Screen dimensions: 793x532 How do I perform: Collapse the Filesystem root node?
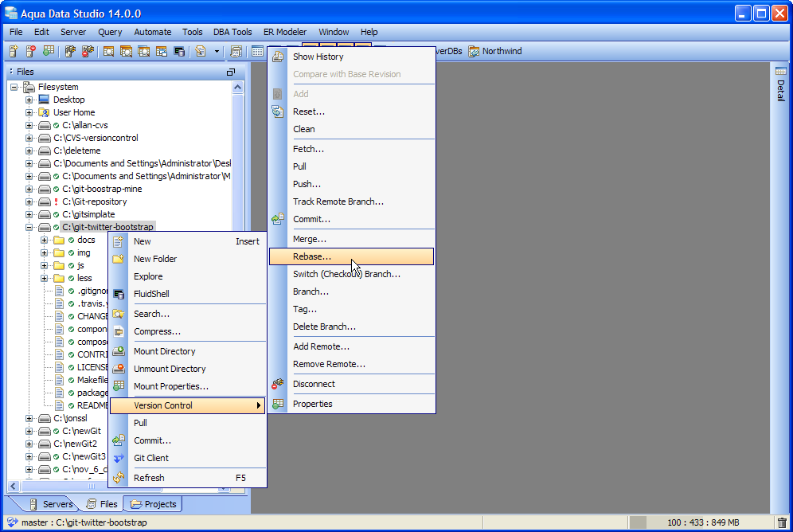[x=14, y=87]
